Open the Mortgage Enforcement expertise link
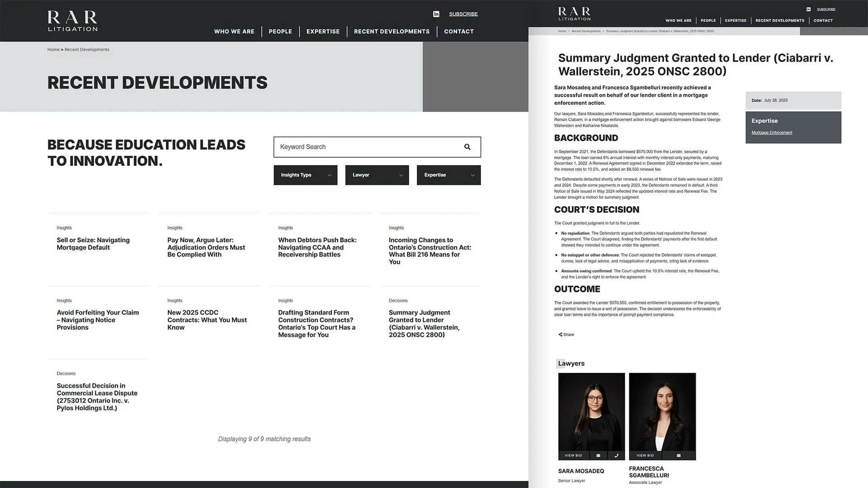The image size is (868, 488). 771,133
